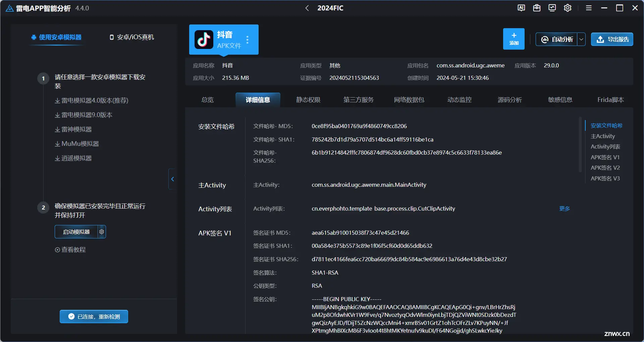This screenshot has width=644, height=342.
Task: Open 查看教程 link
Action: click(70, 250)
